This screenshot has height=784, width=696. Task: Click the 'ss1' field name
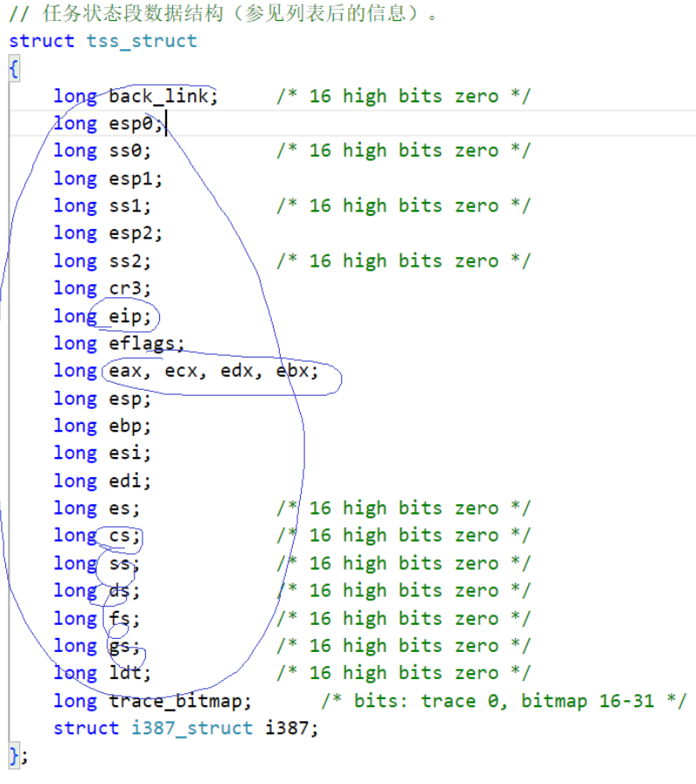click(127, 205)
